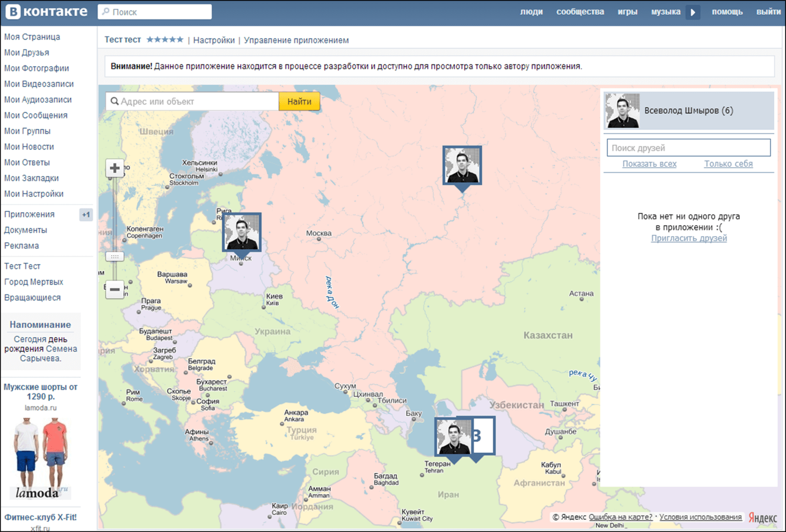
Task: Click the Найти button
Action: tap(299, 101)
